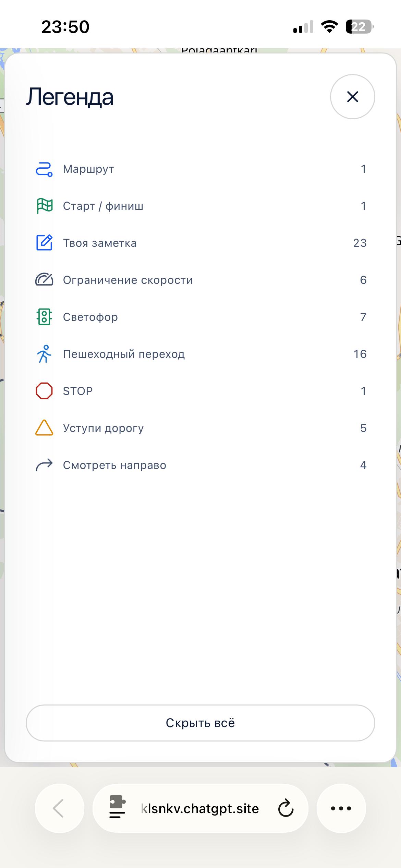This screenshot has width=401, height=868.
Task: Toggle the Пешеходный переход legend row
Action: [x=200, y=354]
